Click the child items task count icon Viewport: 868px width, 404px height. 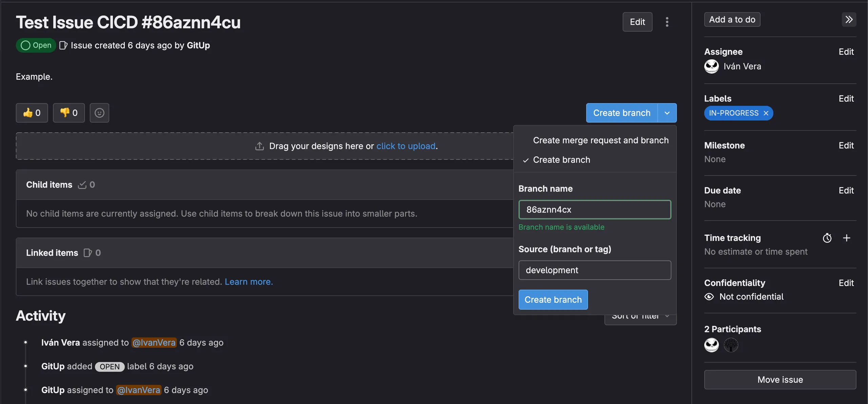pos(82,185)
